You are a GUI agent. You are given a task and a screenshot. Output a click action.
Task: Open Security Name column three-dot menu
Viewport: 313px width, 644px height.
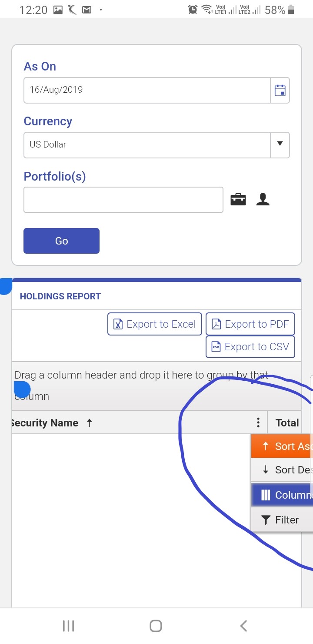pos(258,423)
